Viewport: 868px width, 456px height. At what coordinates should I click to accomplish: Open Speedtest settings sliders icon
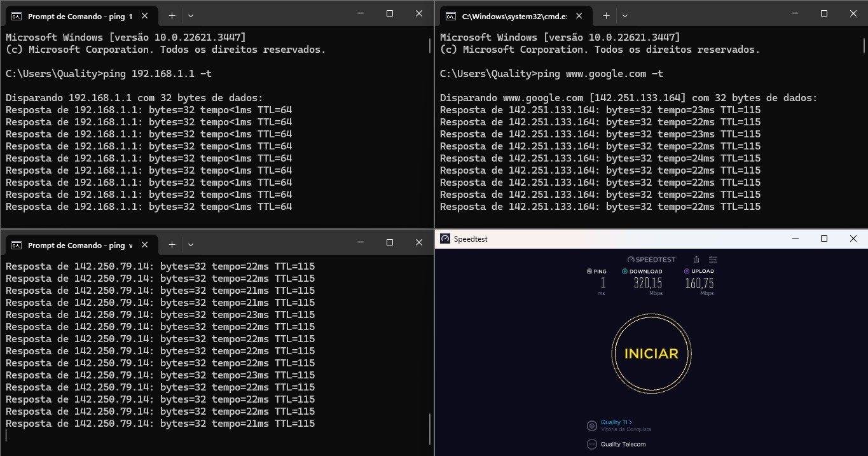pos(713,259)
